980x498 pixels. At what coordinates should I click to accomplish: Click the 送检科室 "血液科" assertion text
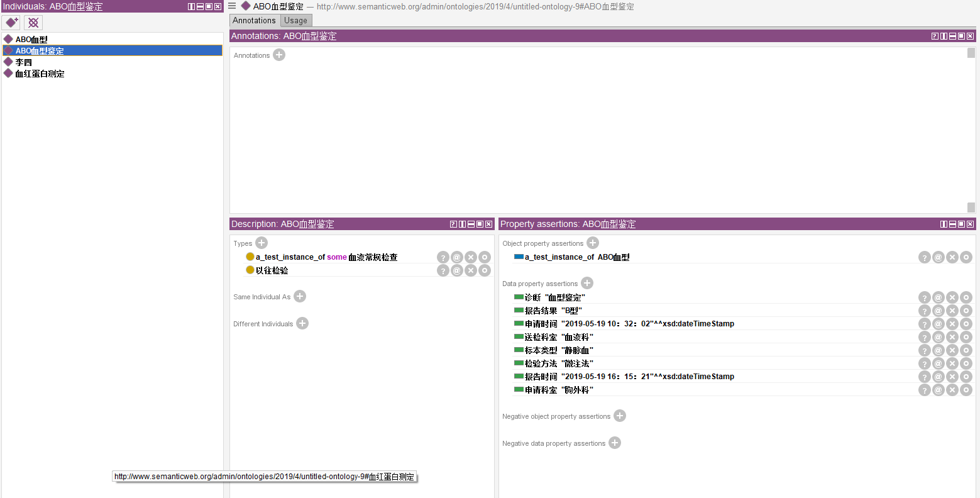tap(559, 337)
